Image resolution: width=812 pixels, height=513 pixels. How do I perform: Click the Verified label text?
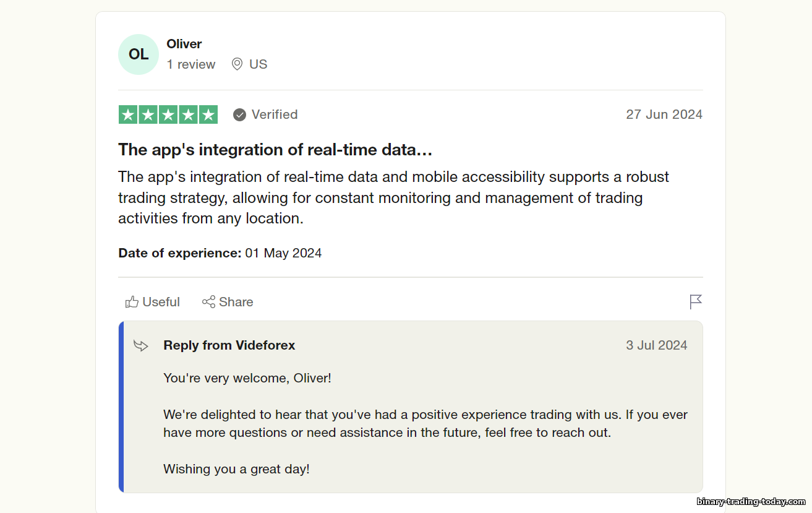coord(275,114)
